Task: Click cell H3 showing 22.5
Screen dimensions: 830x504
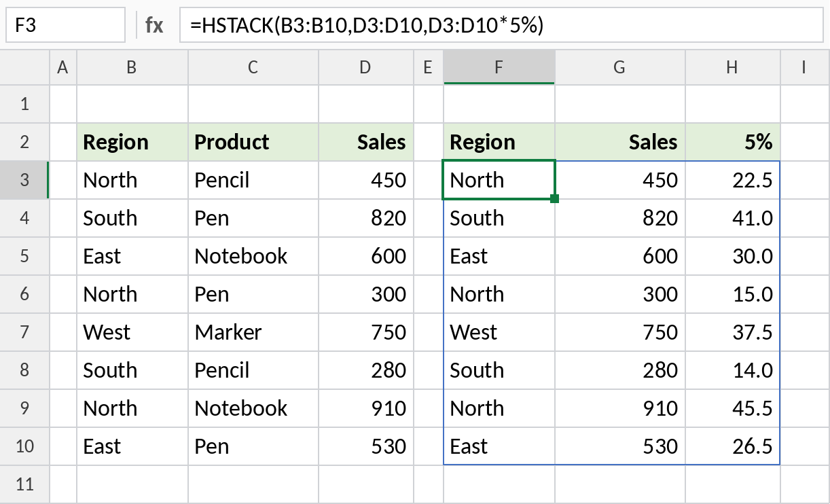Action: coord(733,180)
